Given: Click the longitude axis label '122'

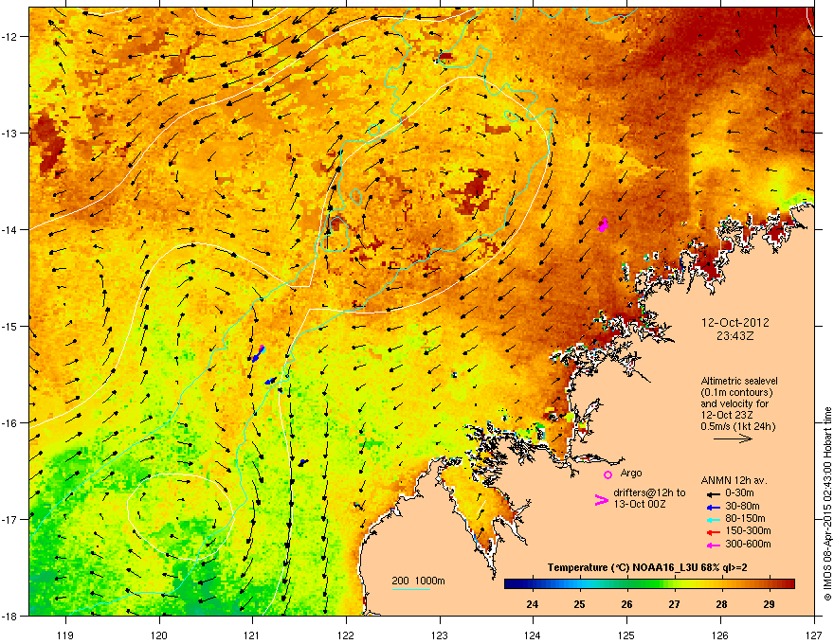Looking at the screenshot, I should pos(346,635).
